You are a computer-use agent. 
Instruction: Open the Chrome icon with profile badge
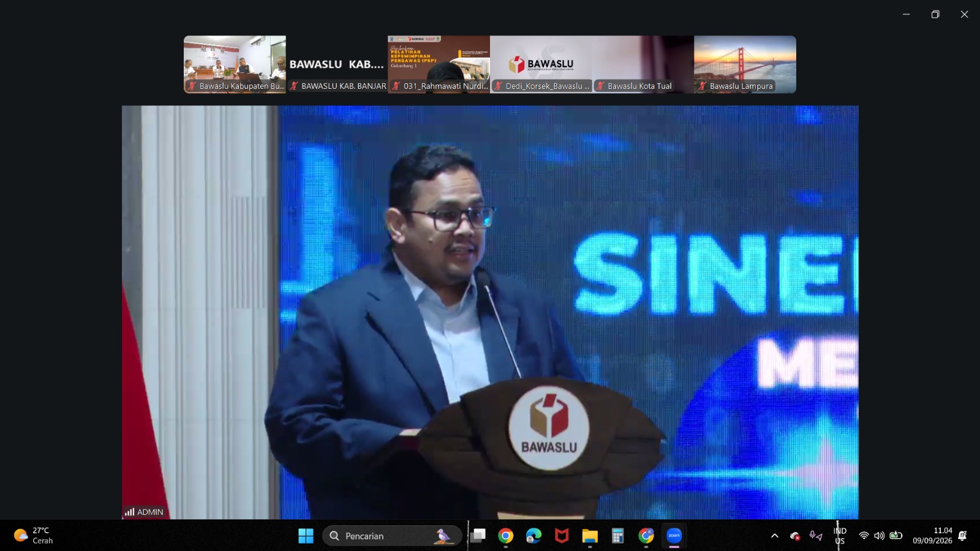[x=646, y=536]
